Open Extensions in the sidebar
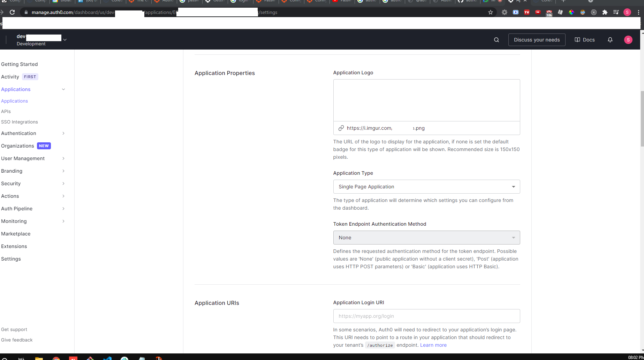This screenshot has width=644, height=360. pyautogui.click(x=14, y=246)
